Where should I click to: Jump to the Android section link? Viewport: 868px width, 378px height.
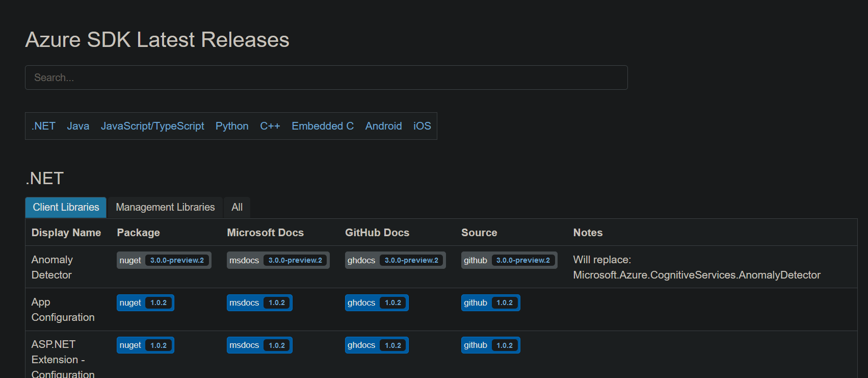[x=383, y=126]
